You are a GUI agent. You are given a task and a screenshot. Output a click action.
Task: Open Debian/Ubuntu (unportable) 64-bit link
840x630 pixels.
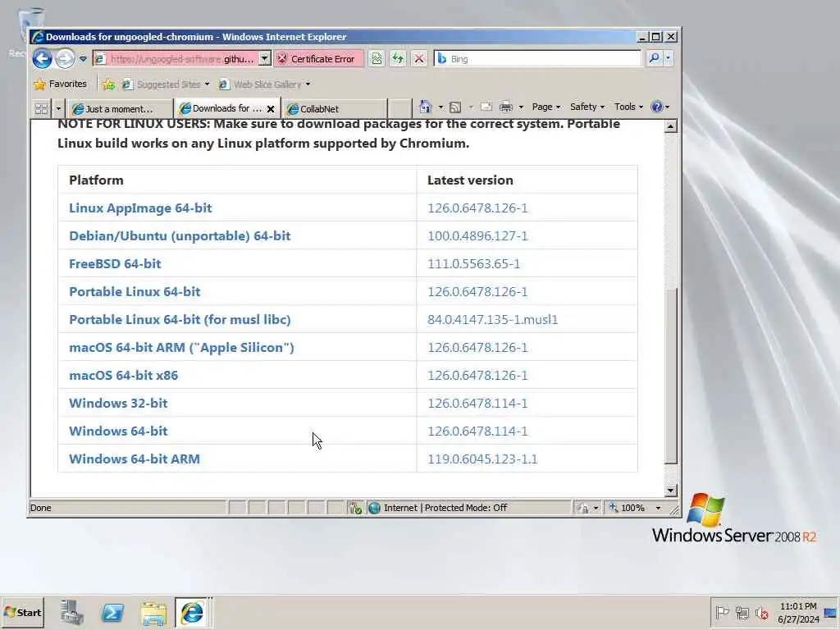tap(180, 235)
